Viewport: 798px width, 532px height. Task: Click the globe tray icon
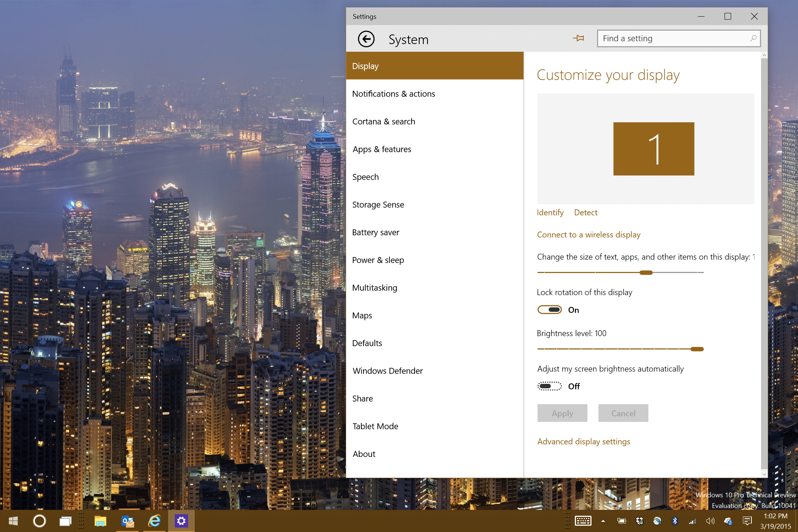(657, 521)
